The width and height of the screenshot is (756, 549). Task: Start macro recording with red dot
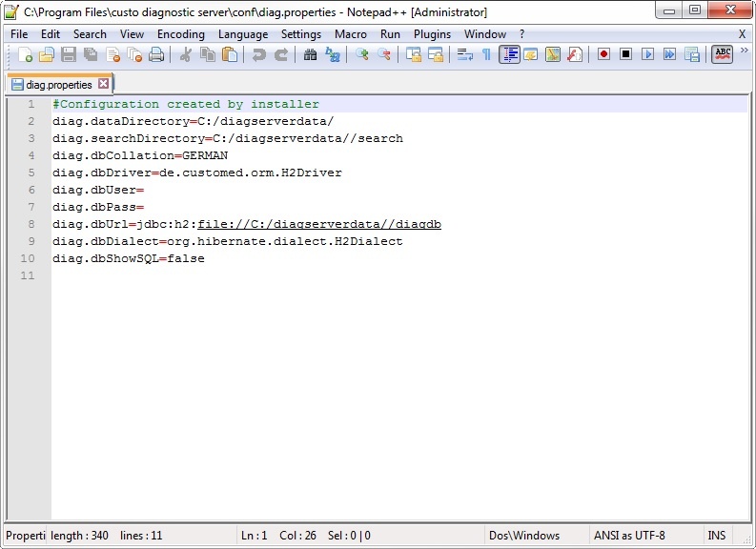603,54
